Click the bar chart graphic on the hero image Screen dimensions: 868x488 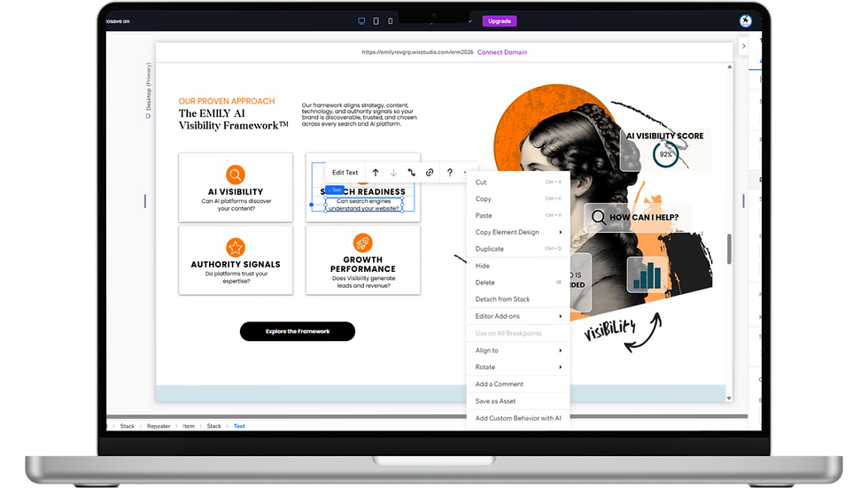point(647,275)
